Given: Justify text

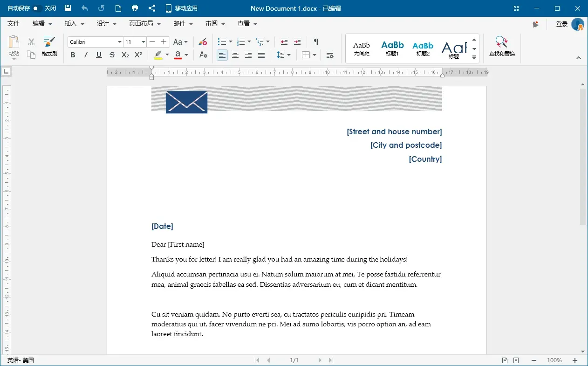Looking at the screenshot, I should point(261,55).
